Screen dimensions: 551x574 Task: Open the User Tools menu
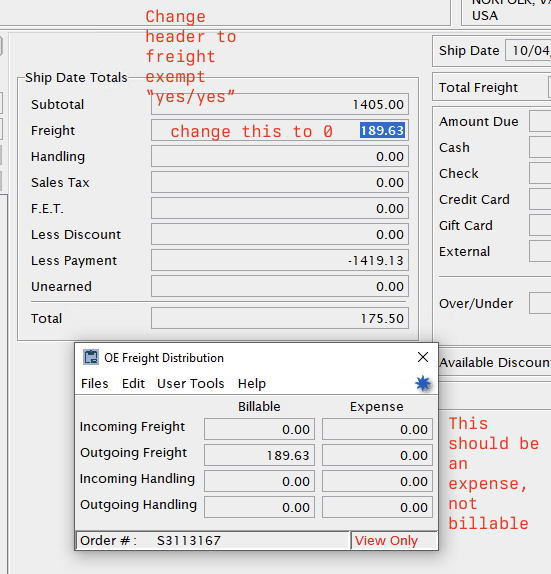[x=190, y=383]
